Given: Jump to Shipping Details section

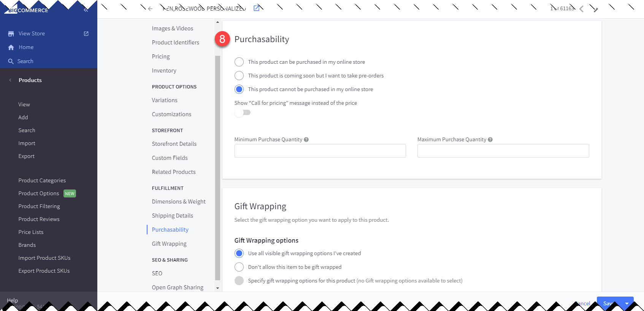Looking at the screenshot, I should [173, 216].
